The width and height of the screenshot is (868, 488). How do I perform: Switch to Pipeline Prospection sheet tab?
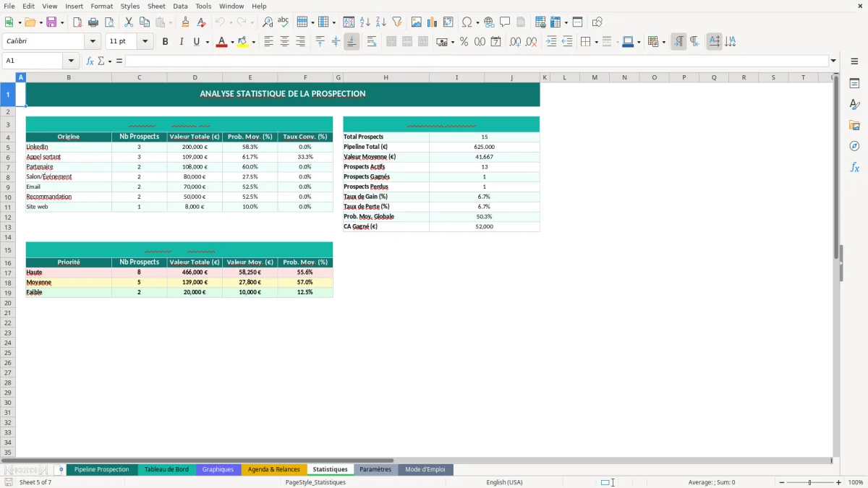coord(102,469)
